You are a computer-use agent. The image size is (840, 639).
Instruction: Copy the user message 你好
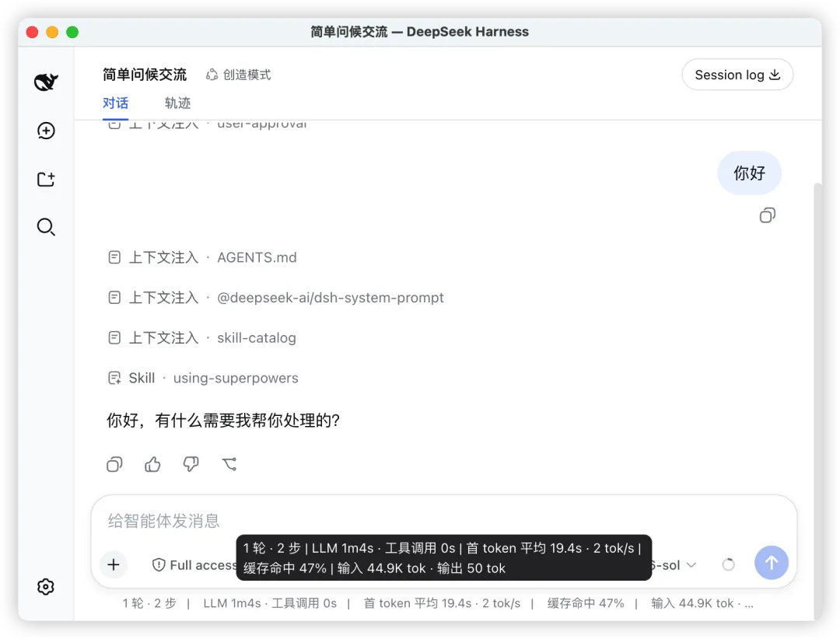coord(767,215)
